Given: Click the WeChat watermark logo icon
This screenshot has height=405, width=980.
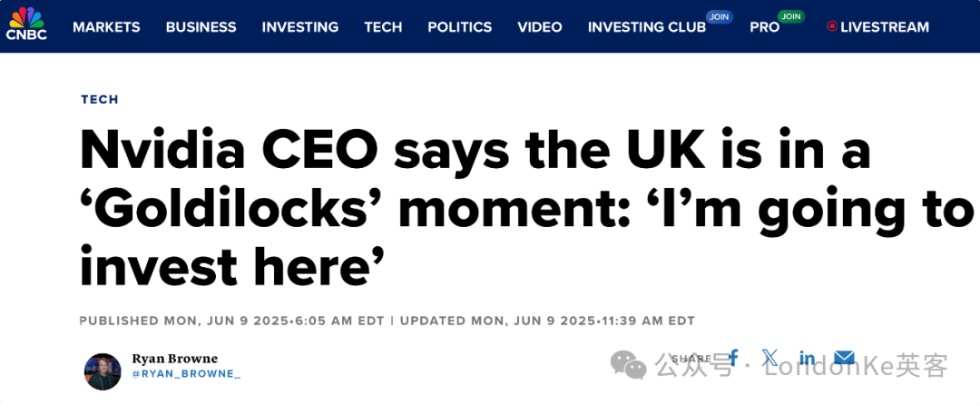Looking at the screenshot, I should click(x=628, y=364).
